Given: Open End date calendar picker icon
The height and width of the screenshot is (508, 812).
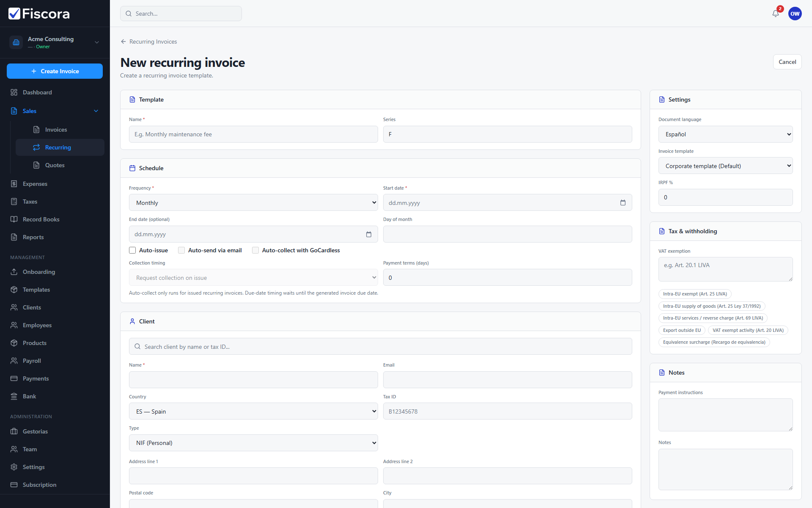Looking at the screenshot, I should (x=369, y=234).
